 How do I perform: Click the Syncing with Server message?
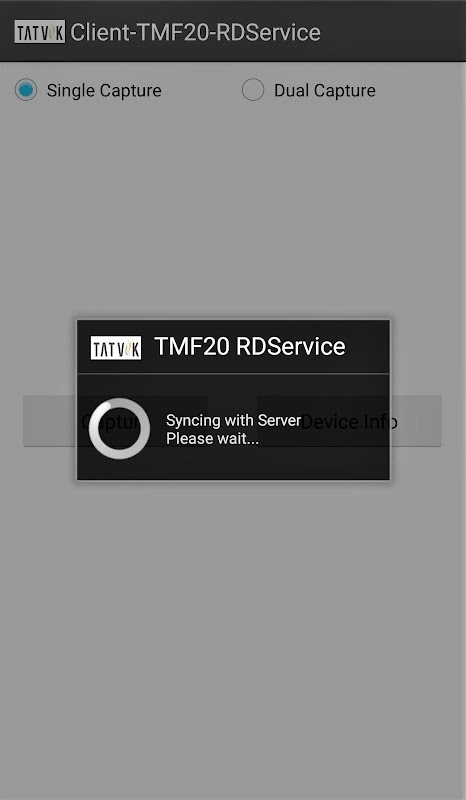(233, 420)
